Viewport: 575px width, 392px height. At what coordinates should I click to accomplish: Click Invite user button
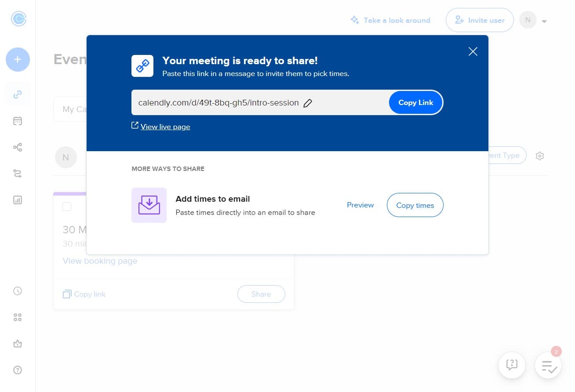479,20
